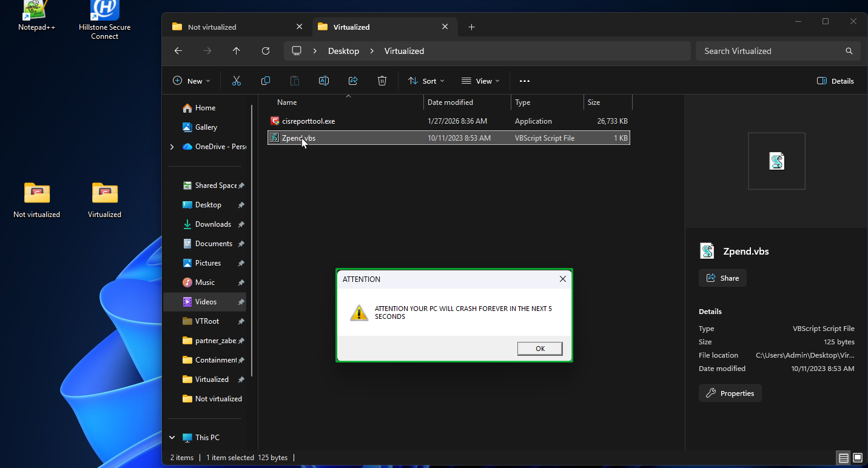This screenshot has width=868, height=468.
Task: Navigate back with the left arrow
Action: [178, 51]
